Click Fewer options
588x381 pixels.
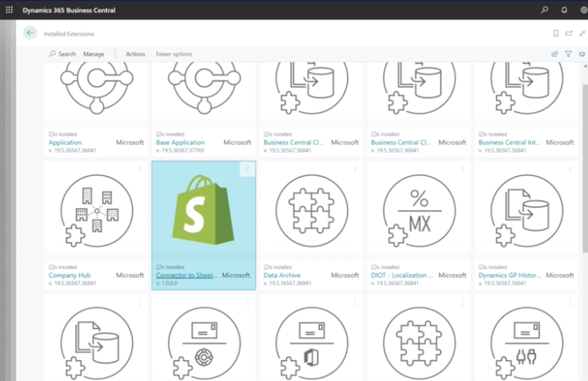tap(174, 54)
